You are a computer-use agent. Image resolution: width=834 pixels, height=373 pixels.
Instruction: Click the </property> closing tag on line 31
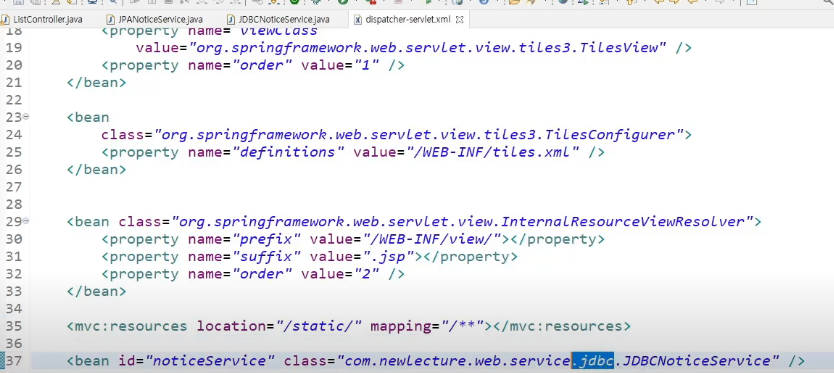click(x=470, y=256)
